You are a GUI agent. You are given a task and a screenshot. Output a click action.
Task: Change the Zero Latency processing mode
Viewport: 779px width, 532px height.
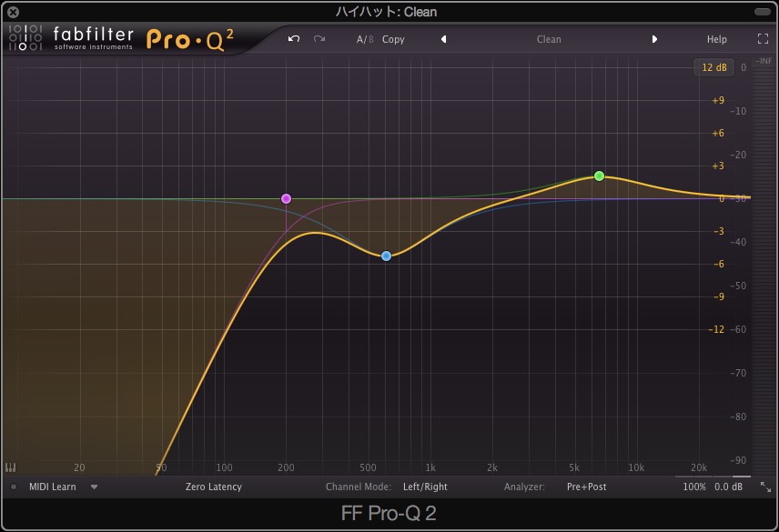(214, 487)
